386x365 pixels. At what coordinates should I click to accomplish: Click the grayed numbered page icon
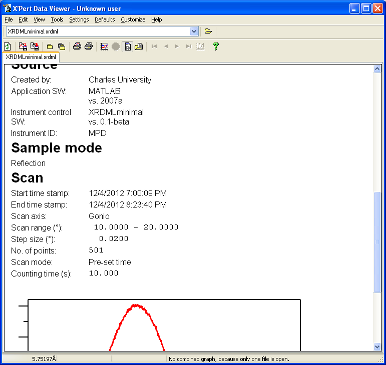(200, 47)
